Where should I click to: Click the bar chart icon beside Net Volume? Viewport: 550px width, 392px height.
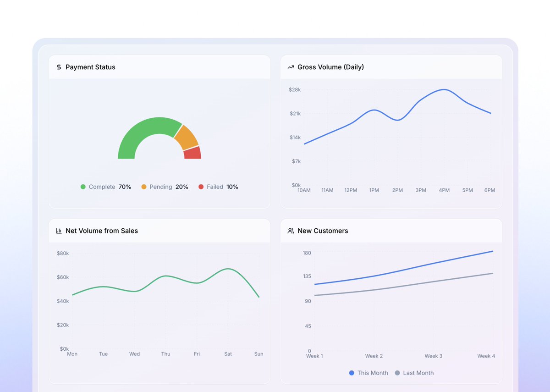59,231
